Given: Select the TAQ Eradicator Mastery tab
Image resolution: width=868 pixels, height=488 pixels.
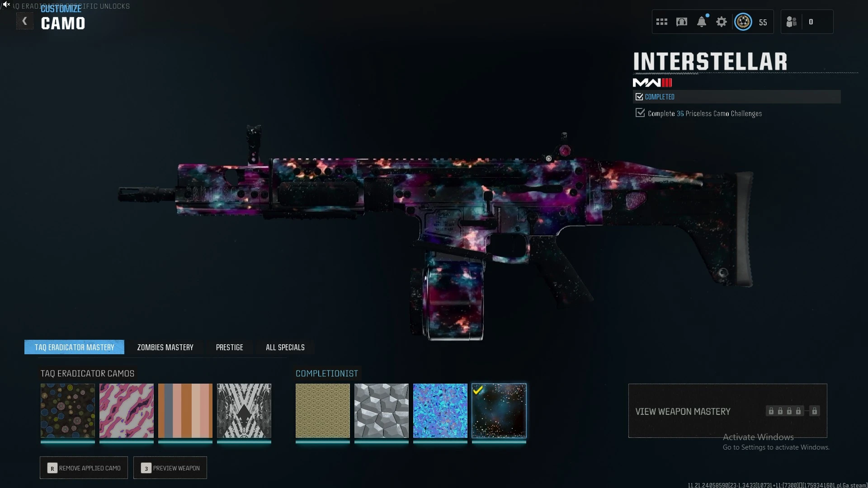Looking at the screenshot, I should point(74,347).
